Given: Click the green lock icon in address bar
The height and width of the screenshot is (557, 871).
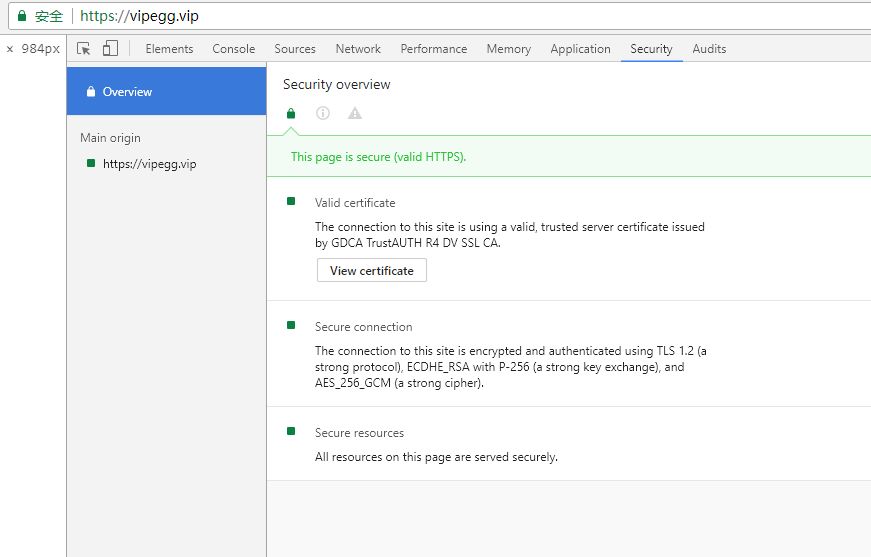Looking at the screenshot, I should [22, 16].
